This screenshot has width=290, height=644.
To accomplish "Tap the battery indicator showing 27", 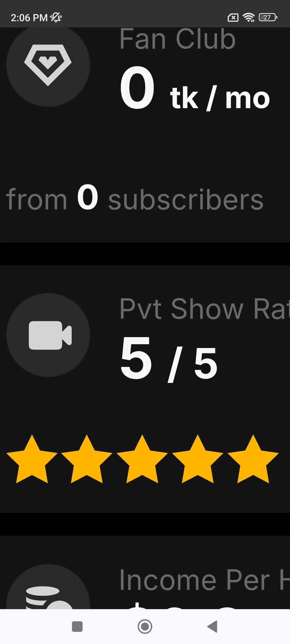I will (268, 17).
